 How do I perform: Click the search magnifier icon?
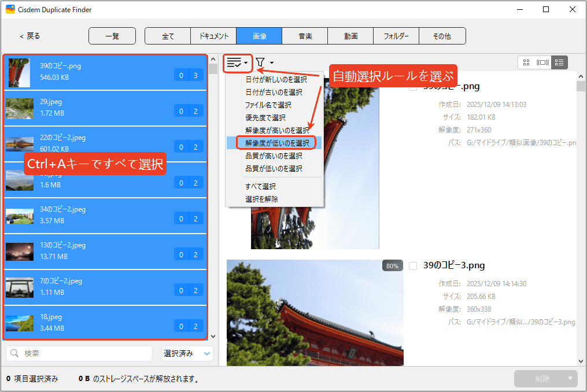click(16, 353)
